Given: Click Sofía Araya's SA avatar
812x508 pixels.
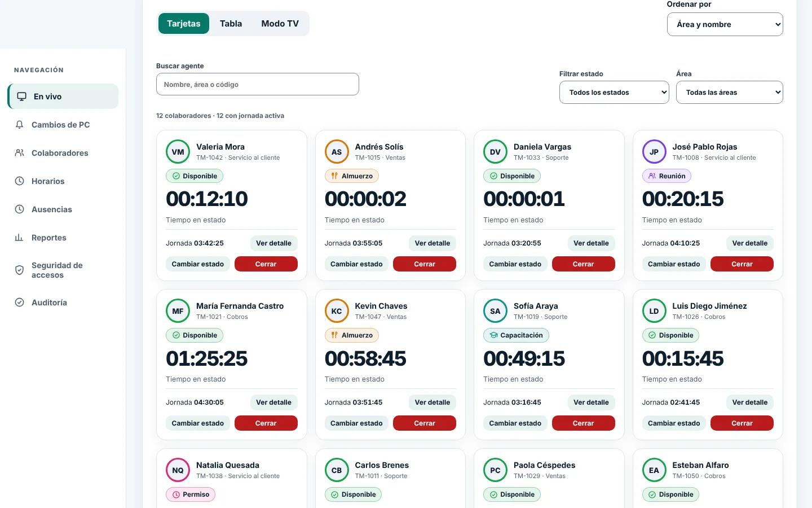Looking at the screenshot, I should click(x=495, y=311).
